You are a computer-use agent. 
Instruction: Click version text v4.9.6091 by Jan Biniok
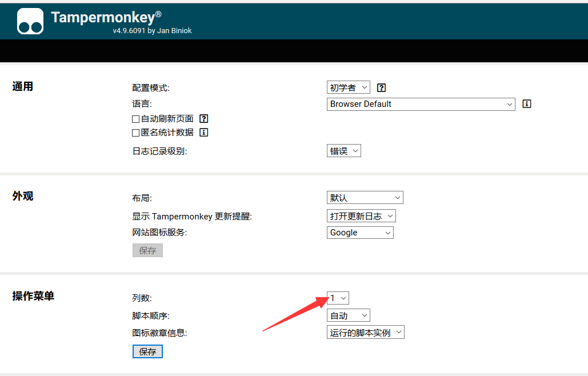pyautogui.click(x=152, y=31)
